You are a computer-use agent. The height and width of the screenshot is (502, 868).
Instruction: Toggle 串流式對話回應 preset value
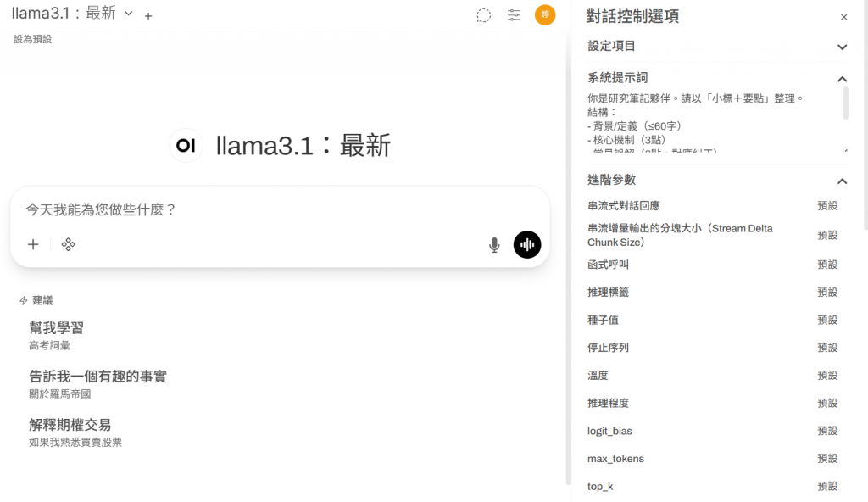[x=827, y=205]
